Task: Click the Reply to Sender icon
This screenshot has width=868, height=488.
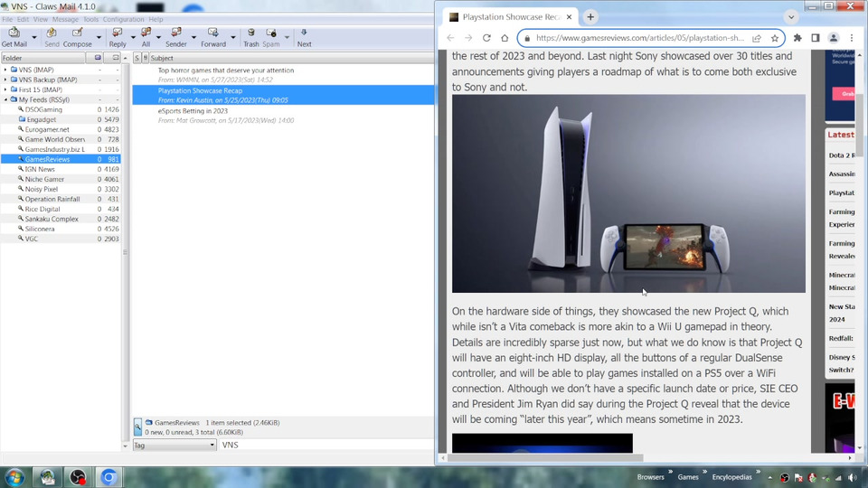Action: pyautogui.click(x=176, y=37)
